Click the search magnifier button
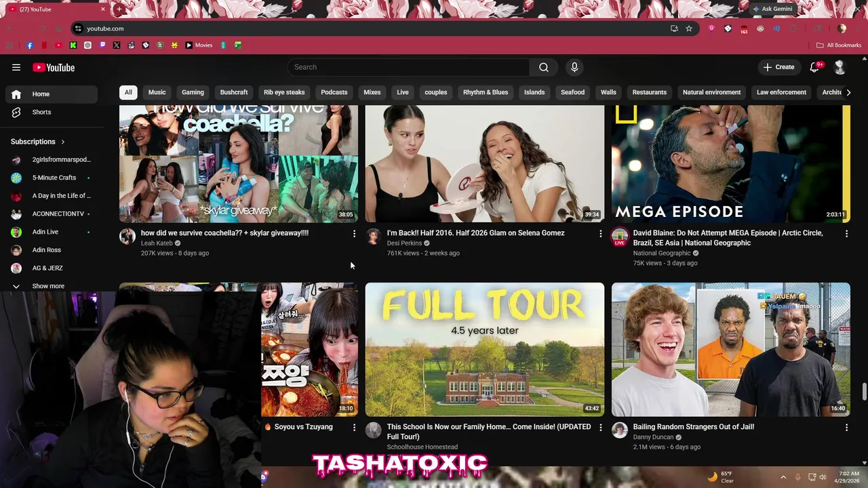The image size is (868, 488). coord(544,67)
